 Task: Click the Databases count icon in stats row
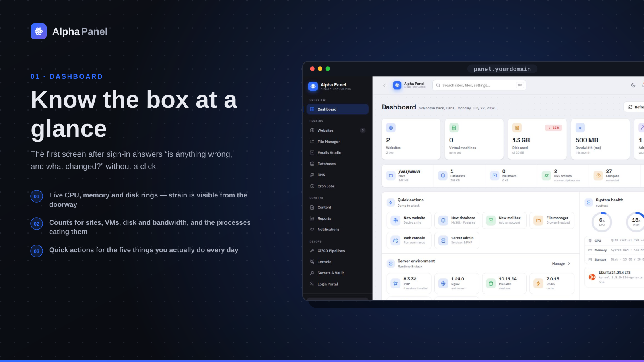(x=443, y=176)
